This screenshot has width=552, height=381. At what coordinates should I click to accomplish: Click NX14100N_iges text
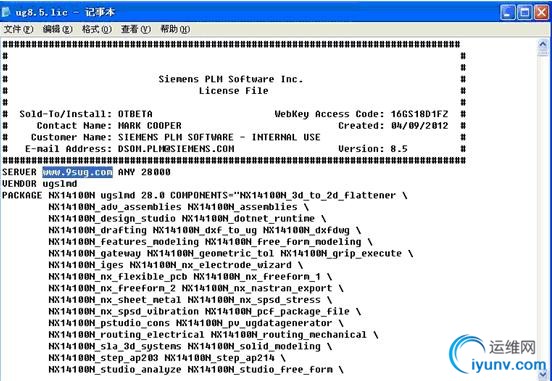(86, 265)
